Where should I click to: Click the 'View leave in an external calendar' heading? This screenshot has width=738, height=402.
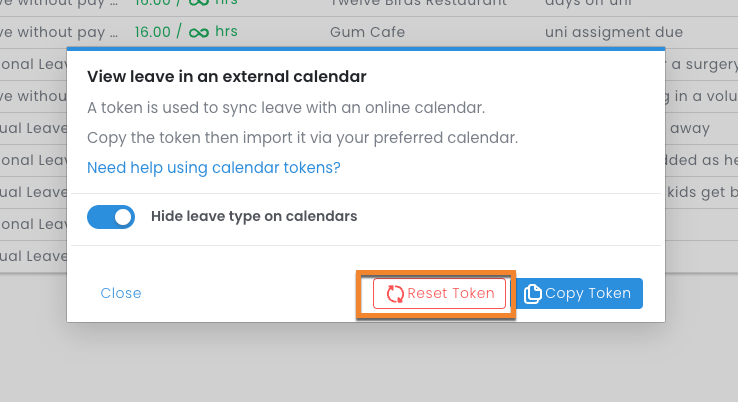point(227,76)
